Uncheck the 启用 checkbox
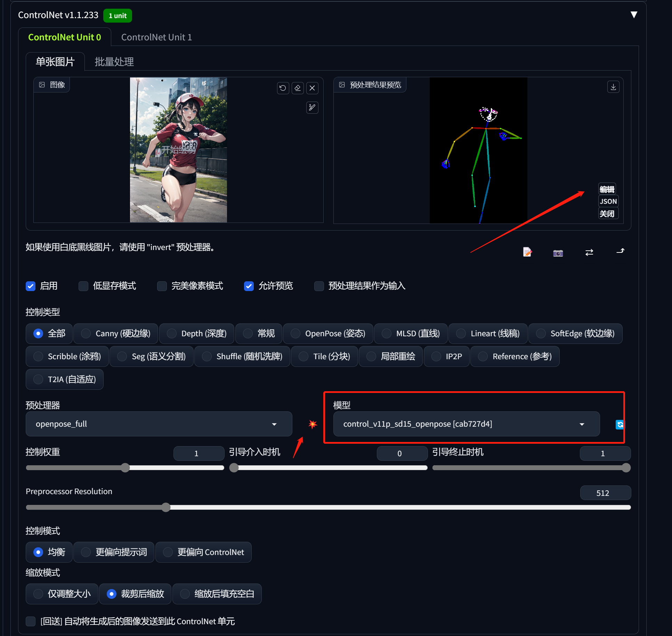 point(31,286)
